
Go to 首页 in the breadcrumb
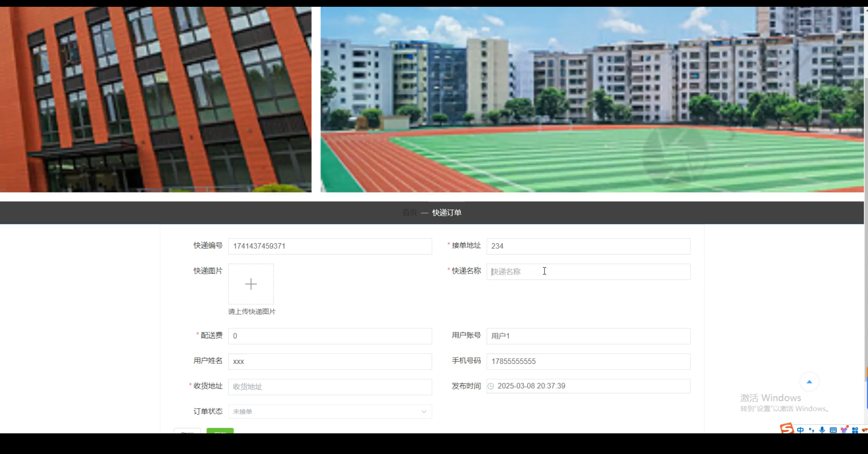point(410,212)
